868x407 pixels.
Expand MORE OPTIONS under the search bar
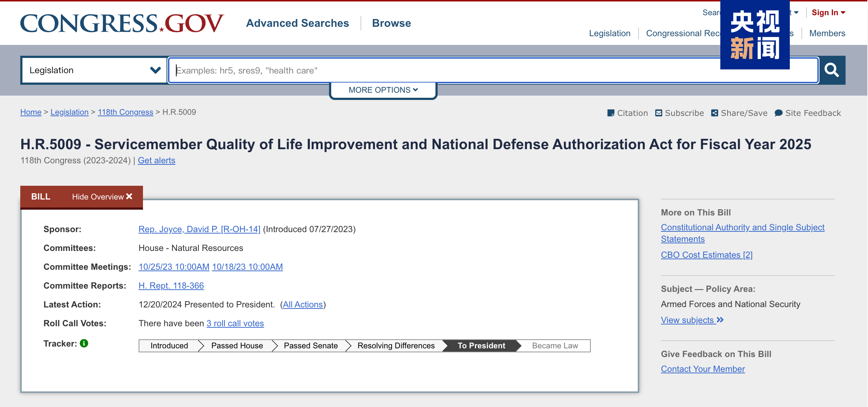383,90
